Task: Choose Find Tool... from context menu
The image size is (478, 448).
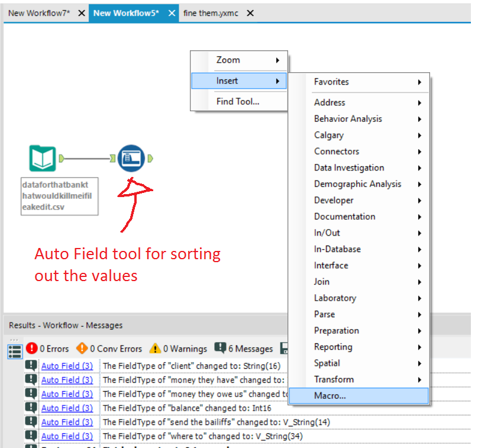Action: [238, 101]
